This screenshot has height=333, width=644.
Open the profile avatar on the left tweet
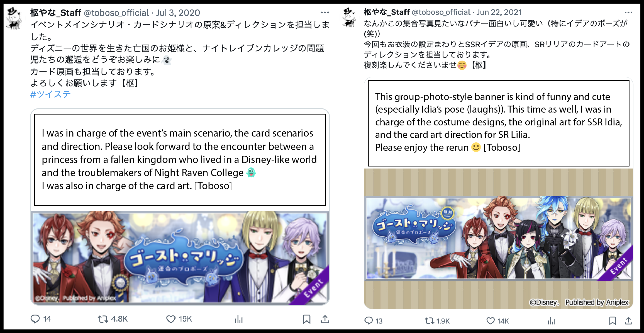click(x=14, y=18)
